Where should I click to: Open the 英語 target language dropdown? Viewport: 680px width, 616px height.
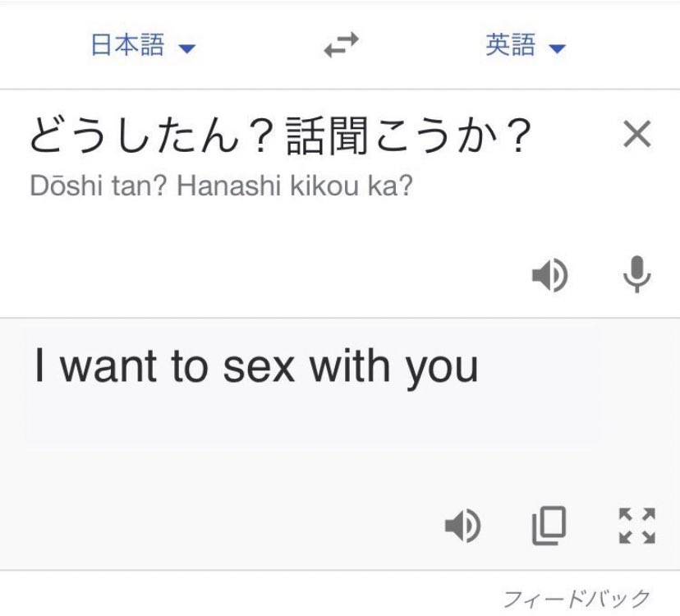pos(525,44)
